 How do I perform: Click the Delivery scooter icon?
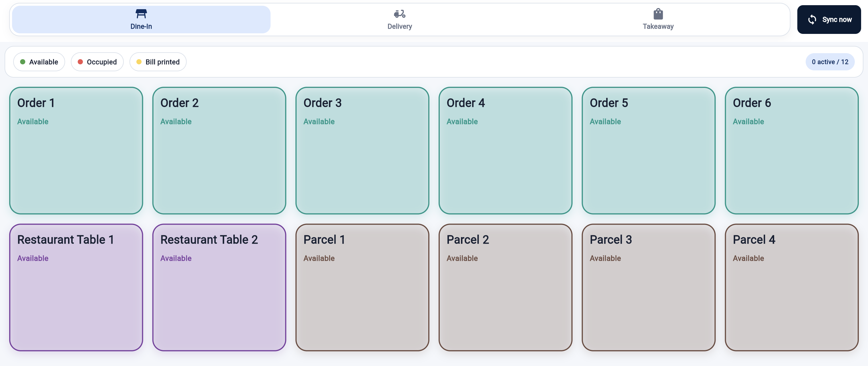pyautogui.click(x=399, y=14)
